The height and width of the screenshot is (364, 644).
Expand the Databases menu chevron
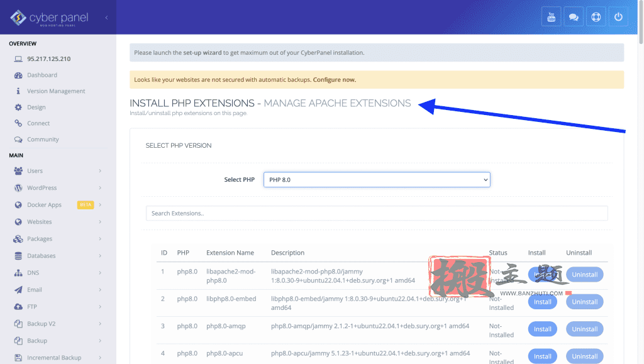pyautogui.click(x=100, y=256)
